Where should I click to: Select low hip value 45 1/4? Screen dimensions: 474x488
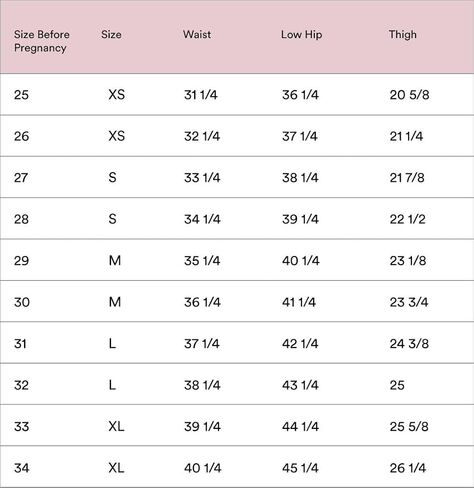pos(300,468)
